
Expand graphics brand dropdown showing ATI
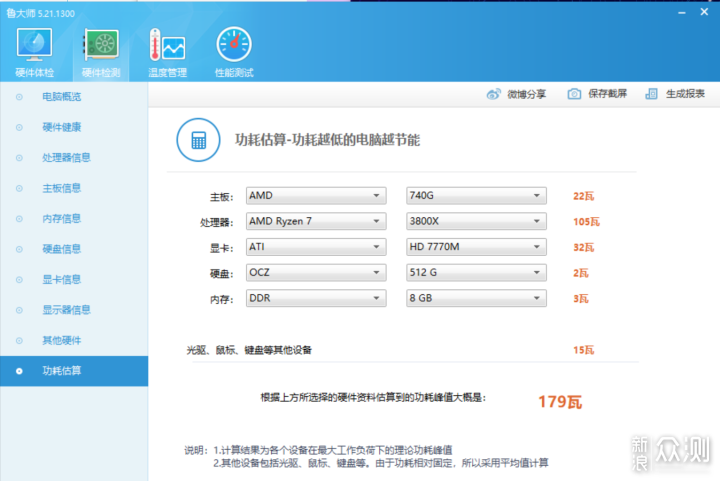[316, 247]
